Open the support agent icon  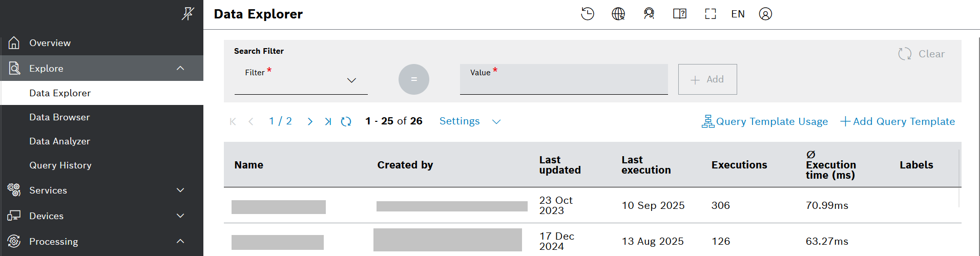649,14
